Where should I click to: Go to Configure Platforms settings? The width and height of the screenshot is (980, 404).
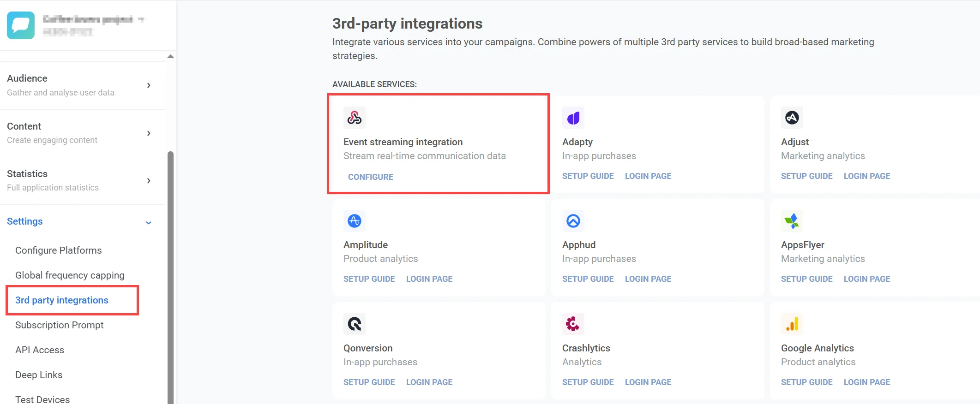click(x=59, y=250)
